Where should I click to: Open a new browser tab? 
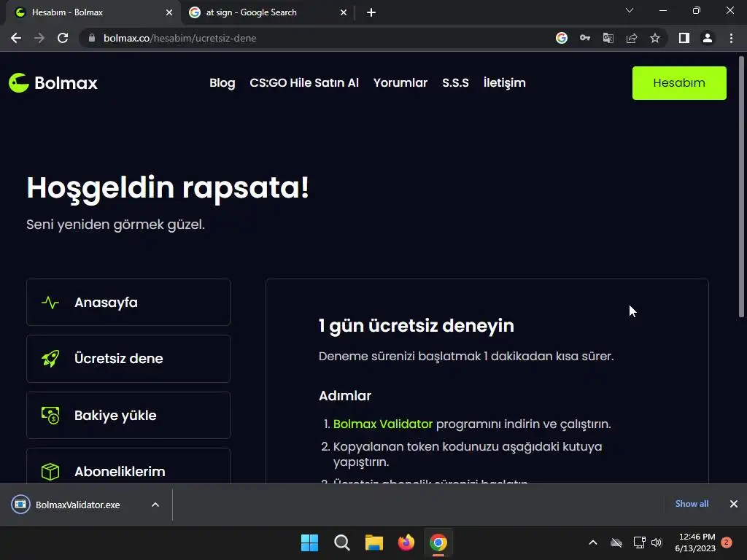[x=371, y=12]
